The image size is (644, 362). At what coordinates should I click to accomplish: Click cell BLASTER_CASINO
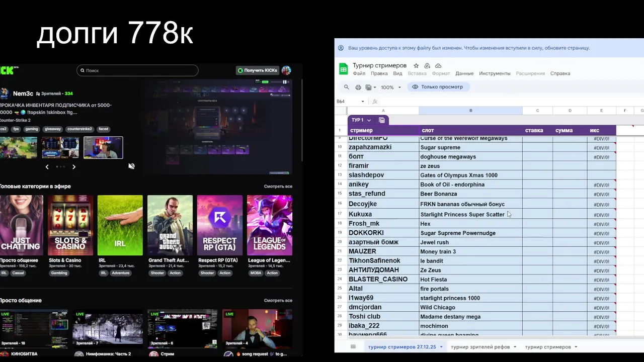pyautogui.click(x=383, y=280)
